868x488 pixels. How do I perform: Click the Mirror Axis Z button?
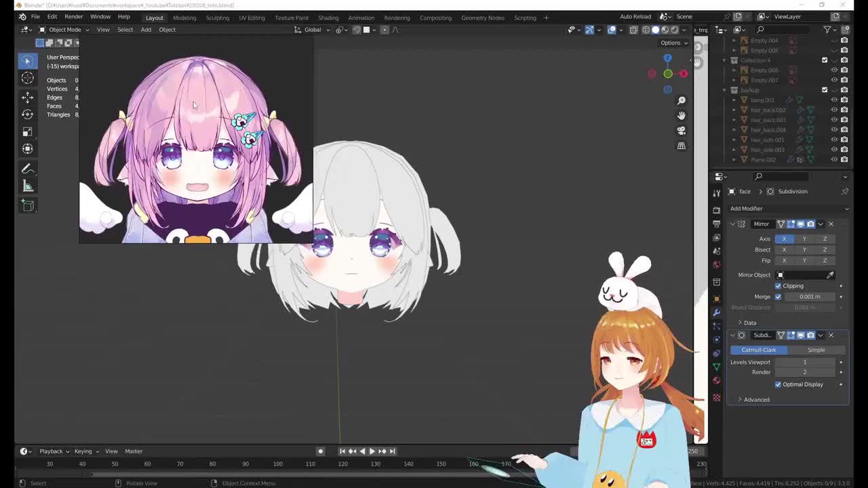point(825,239)
